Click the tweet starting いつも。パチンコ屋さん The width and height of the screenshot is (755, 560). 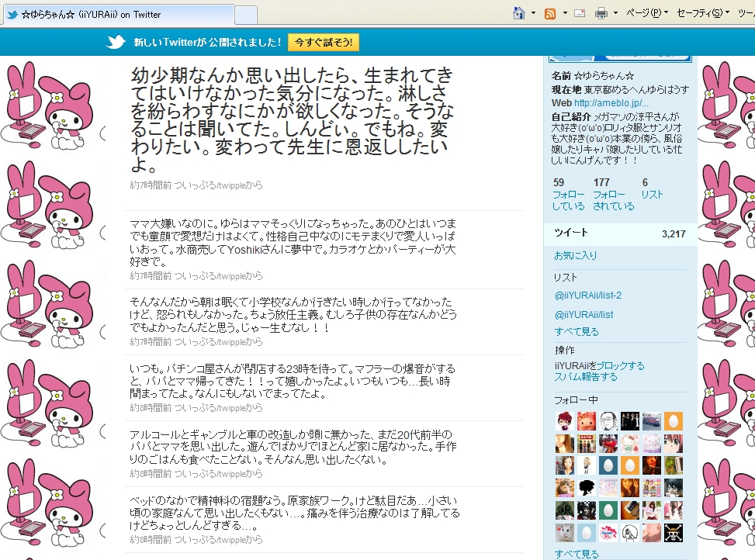[292, 381]
